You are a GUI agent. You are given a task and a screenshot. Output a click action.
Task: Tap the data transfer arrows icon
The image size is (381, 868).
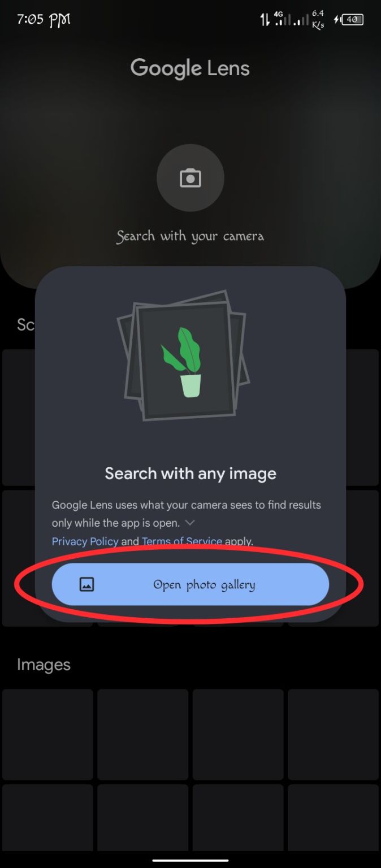(x=265, y=20)
